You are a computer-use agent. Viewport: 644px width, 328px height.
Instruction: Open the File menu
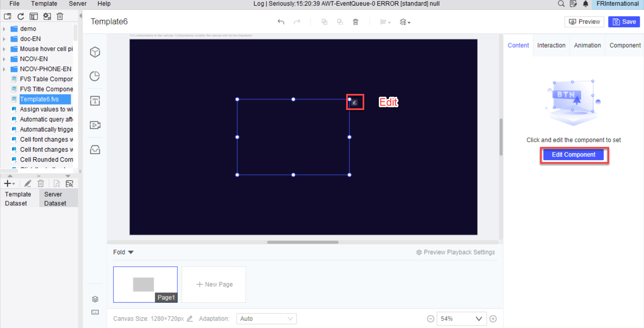coord(14,4)
